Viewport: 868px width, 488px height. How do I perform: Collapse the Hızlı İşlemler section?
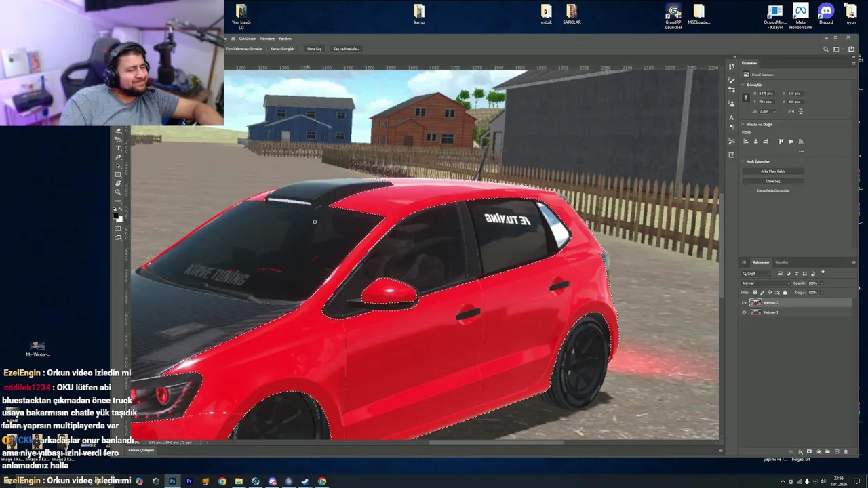tap(743, 161)
